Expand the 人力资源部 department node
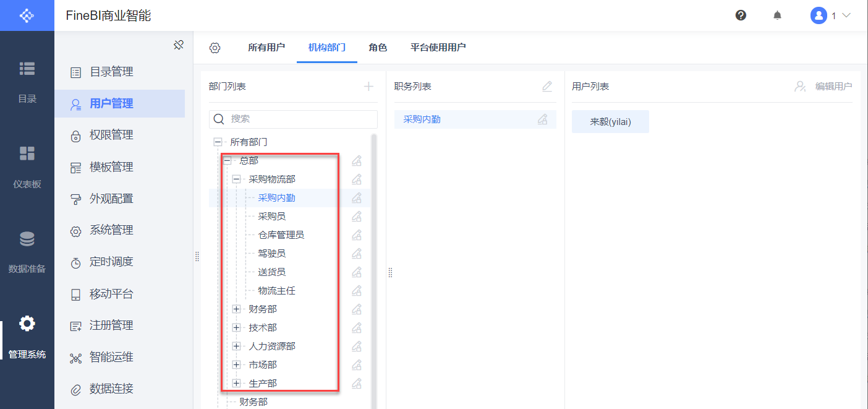The width and height of the screenshot is (868, 409). (x=236, y=347)
